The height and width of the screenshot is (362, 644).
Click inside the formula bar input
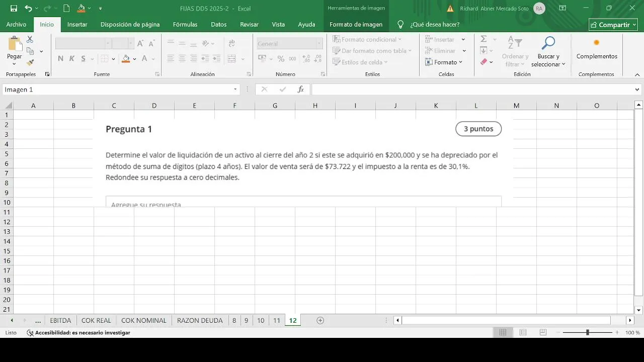click(x=472, y=89)
